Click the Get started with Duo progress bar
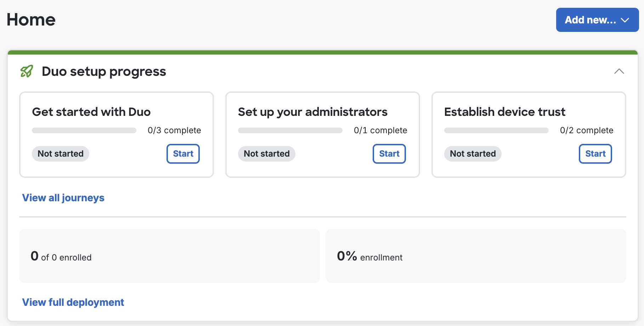 pyautogui.click(x=84, y=130)
